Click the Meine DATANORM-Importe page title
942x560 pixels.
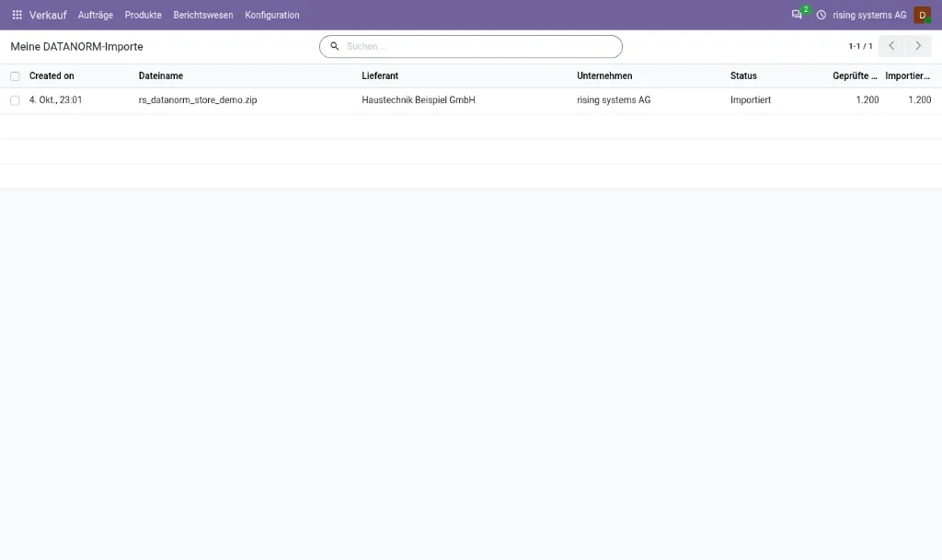(77, 46)
